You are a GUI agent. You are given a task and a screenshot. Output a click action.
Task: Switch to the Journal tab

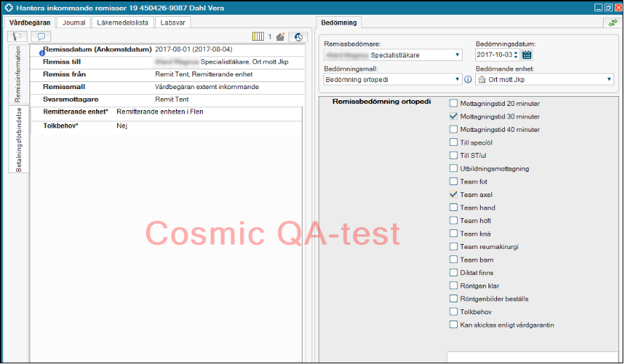[74, 22]
